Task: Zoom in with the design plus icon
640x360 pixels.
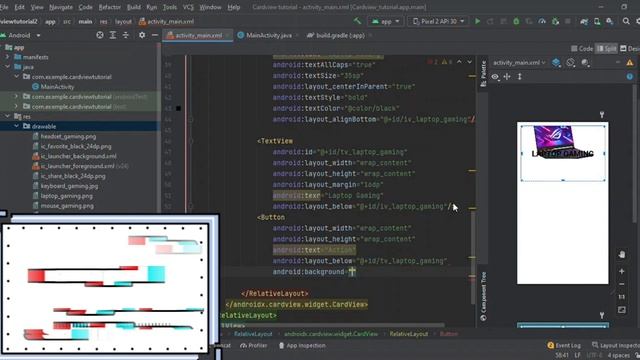Action: [x=622, y=271]
